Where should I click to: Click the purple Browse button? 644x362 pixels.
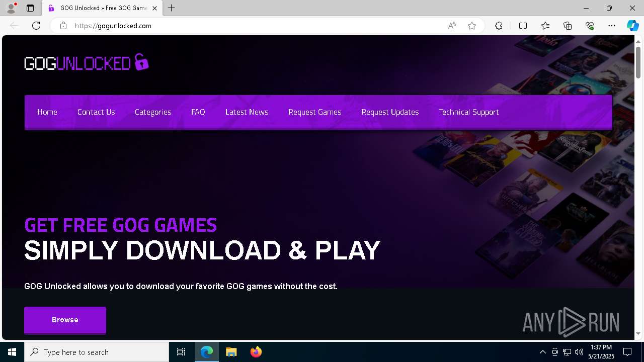(x=65, y=320)
